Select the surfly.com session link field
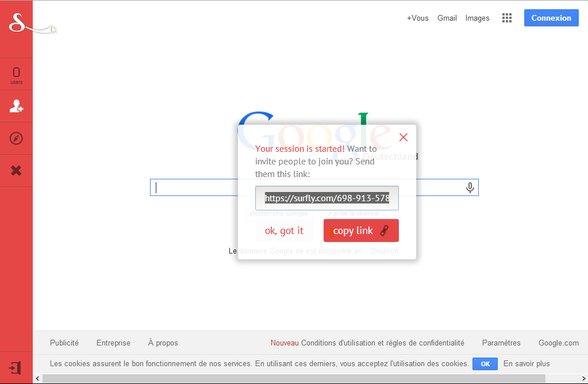Image resolution: width=588 pixels, height=384 pixels. coord(326,198)
